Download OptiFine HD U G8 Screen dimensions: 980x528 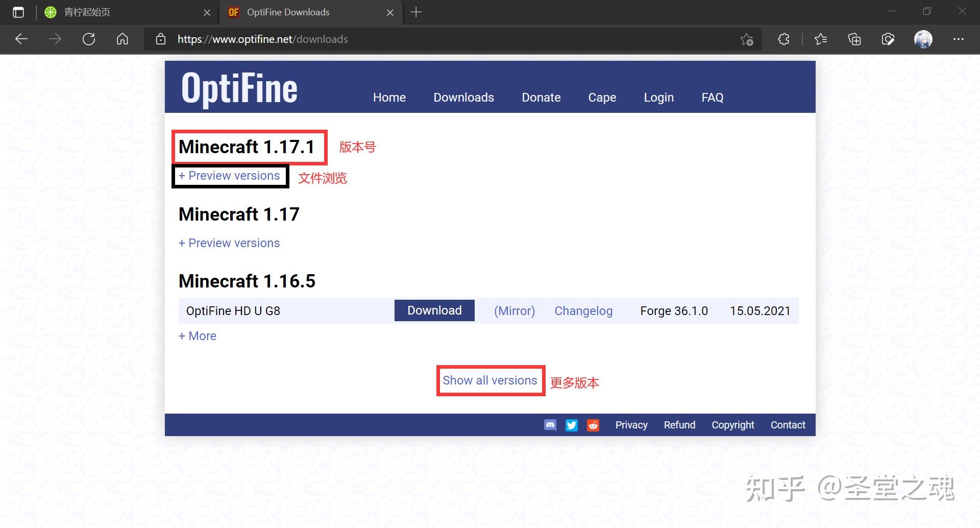pyautogui.click(x=434, y=310)
